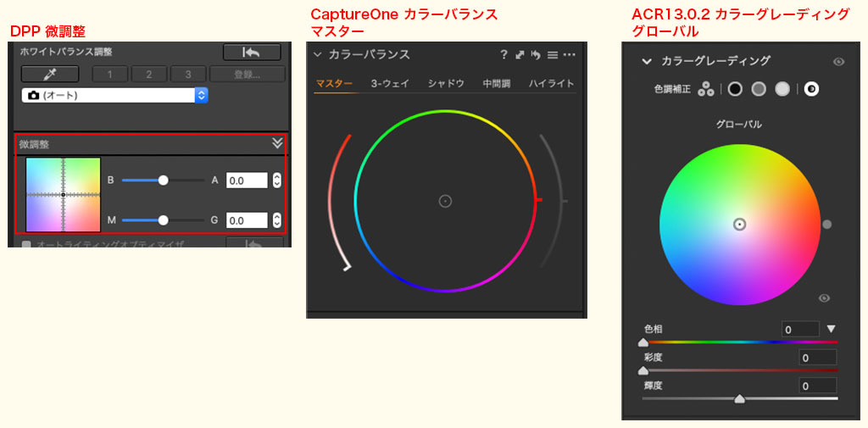Select the midtones gray circle icon in ACR
This screenshot has height=428, width=868.
coord(759,89)
